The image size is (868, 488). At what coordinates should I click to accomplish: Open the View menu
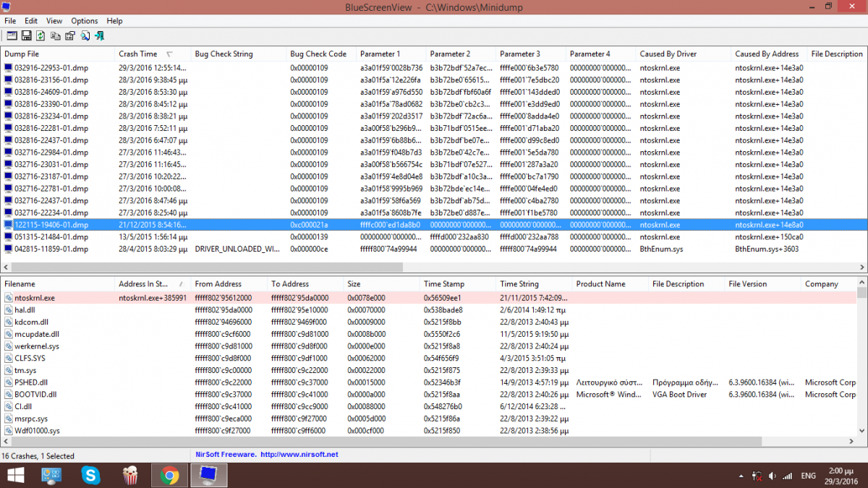(54, 21)
